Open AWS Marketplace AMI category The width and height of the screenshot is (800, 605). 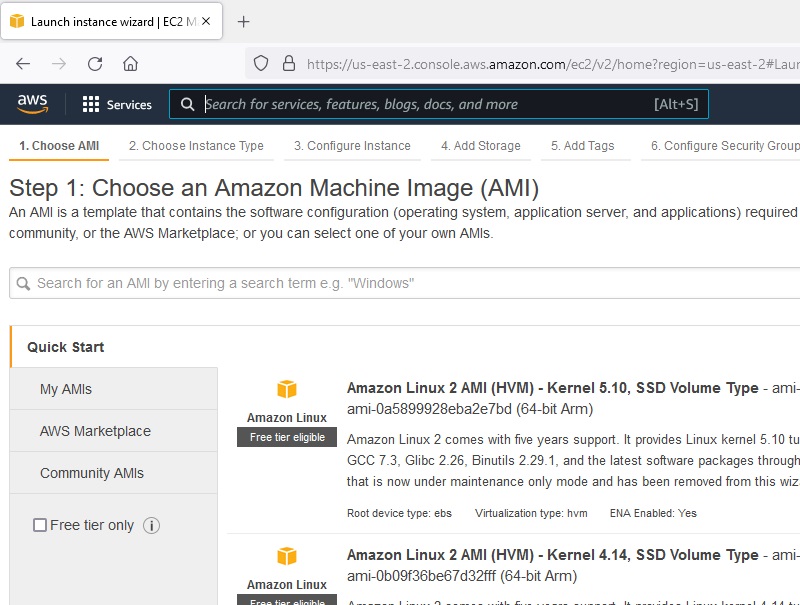(x=95, y=431)
